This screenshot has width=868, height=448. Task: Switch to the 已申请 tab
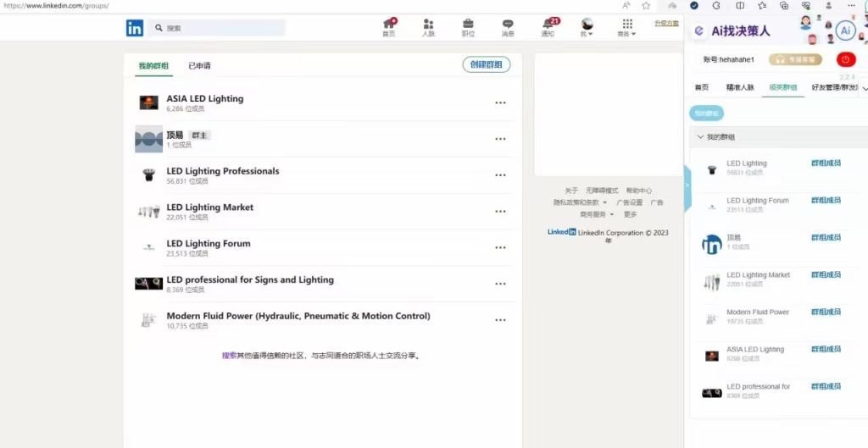pos(199,65)
